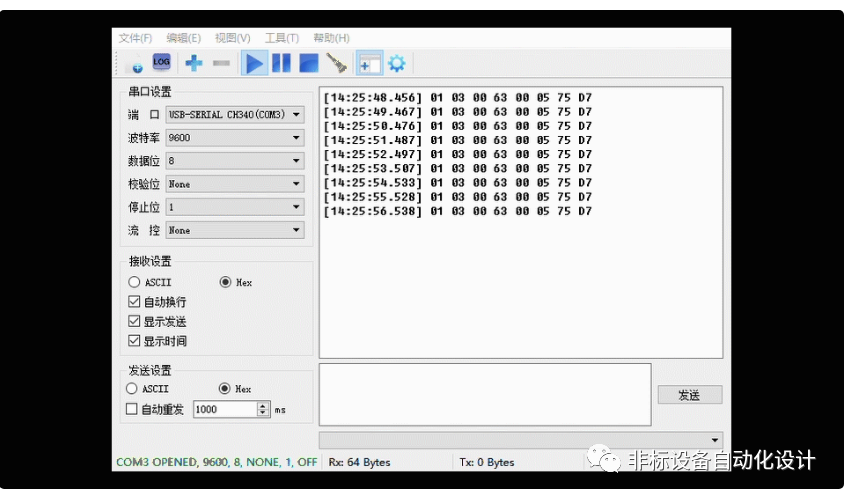Click the gray minus toolbar icon
Image resolution: width=844 pixels, height=498 pixels.
tap(221, 64)
